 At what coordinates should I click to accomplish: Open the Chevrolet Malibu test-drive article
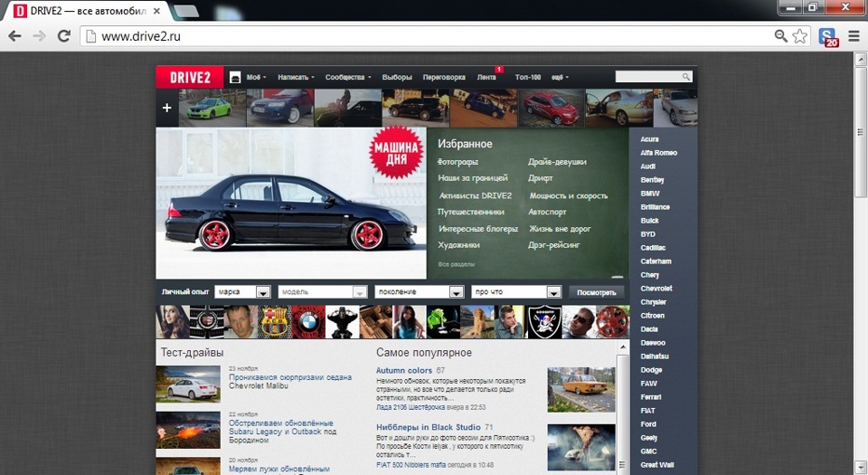[x=290, y=382]
